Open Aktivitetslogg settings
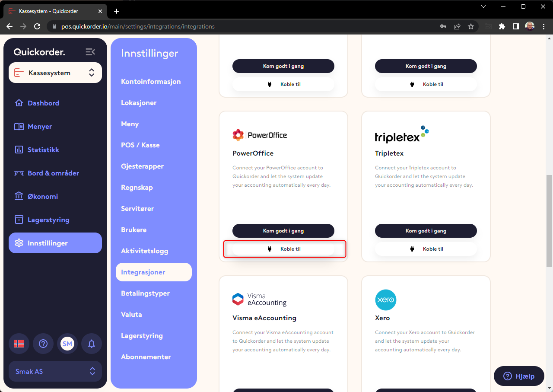 [144, 251]
